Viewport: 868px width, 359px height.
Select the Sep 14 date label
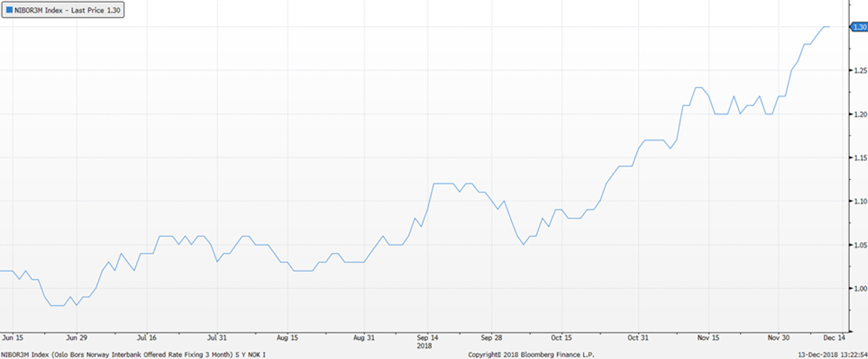coord(427,337)
